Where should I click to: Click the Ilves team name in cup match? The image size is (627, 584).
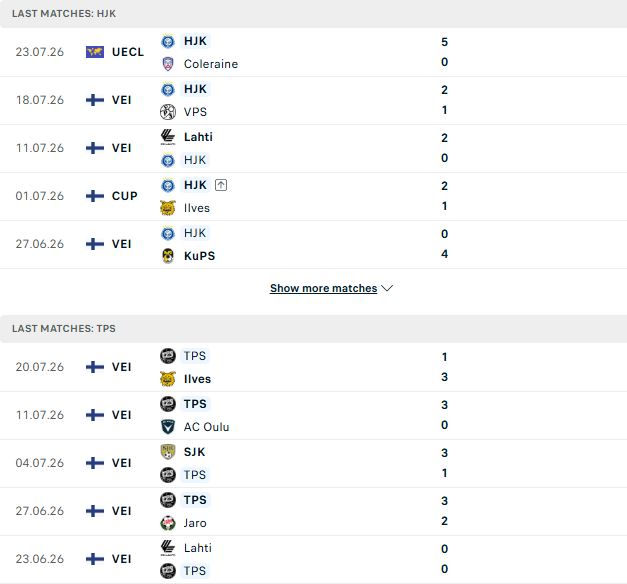[197, 208]
